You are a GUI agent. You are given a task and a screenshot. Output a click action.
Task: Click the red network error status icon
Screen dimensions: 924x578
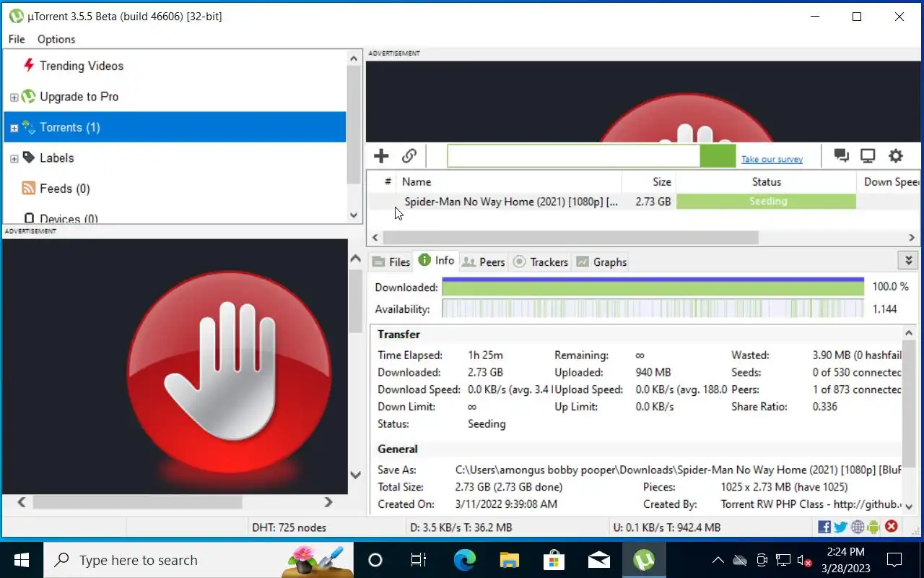[892, 527]
